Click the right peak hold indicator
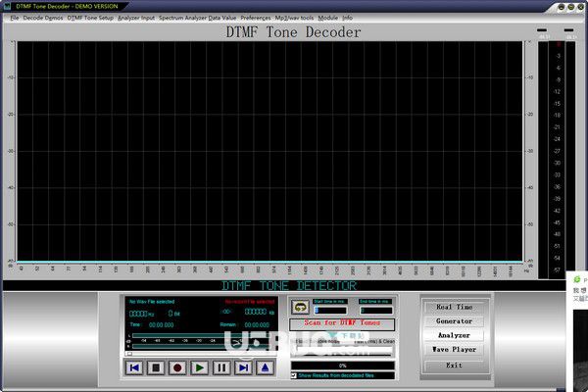The height and width of the screenshot is (392, 588). (x=568, y=29)
